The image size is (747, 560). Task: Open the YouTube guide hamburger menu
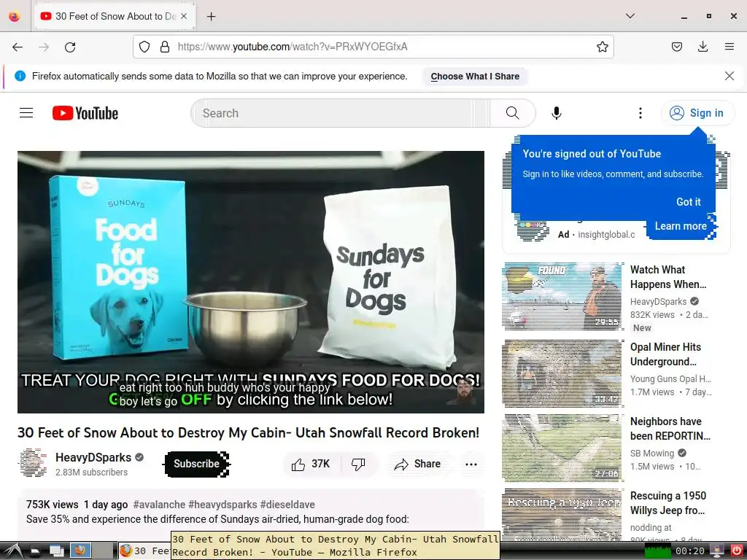26,113
